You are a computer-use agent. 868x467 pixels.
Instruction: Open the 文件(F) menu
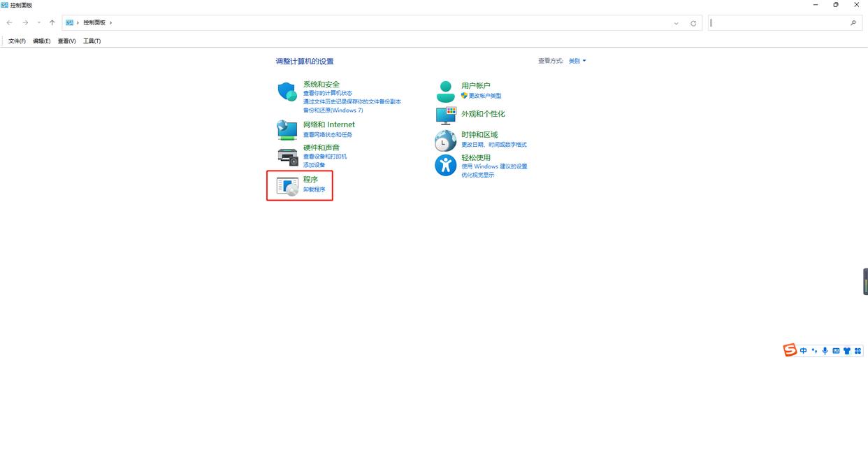click(x=16, y=41)
